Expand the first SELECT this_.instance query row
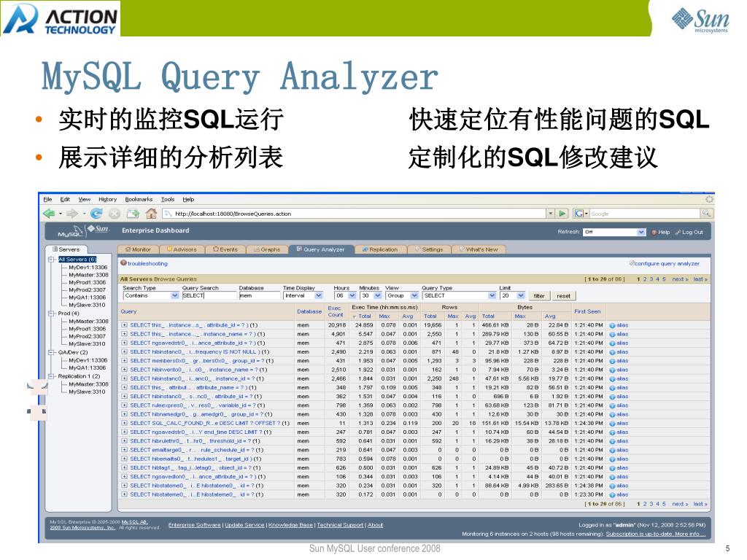Viewport: 747px width, 560px height. pyautogui.click(x=124, y=325)
